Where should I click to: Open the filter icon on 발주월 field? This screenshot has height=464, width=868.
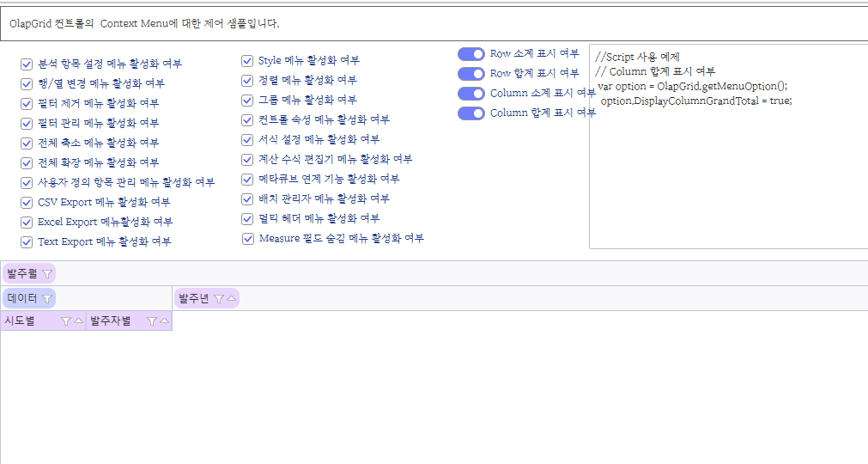[47, 273]
